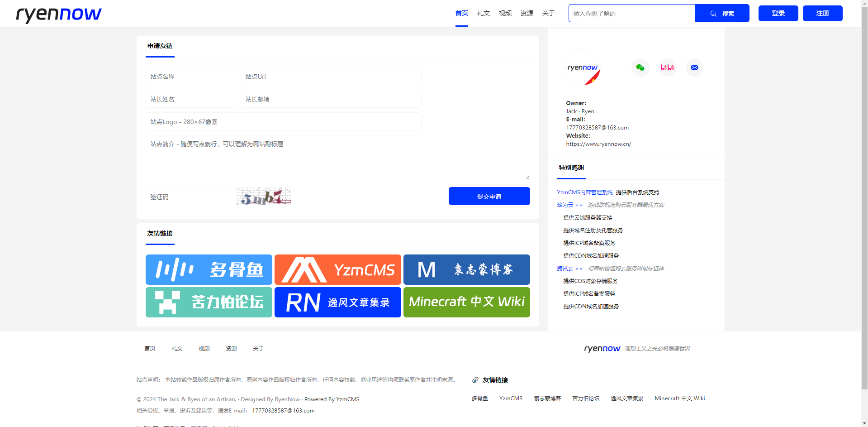Open the YzmCMS内容管理系统 link
The image size is (868, 427).
[x=585, y=192]
